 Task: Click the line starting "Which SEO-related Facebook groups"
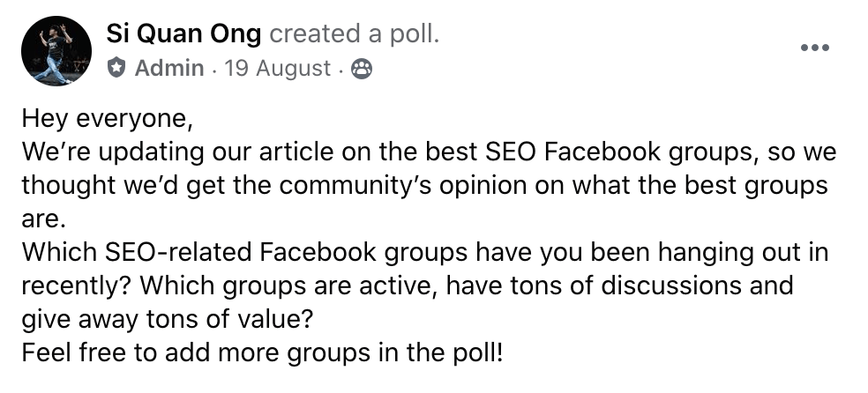(424, 253)
